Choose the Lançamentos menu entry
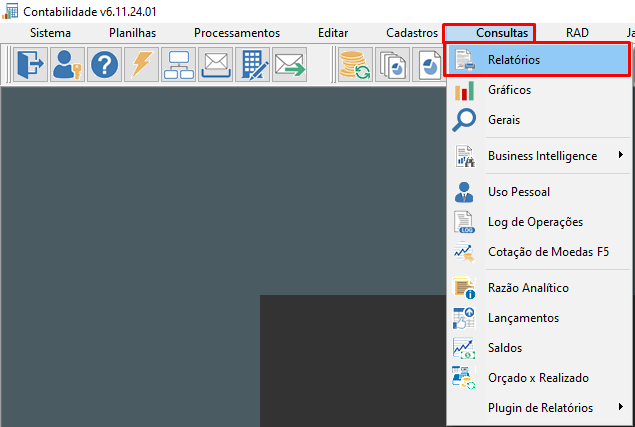 (538, 318)
